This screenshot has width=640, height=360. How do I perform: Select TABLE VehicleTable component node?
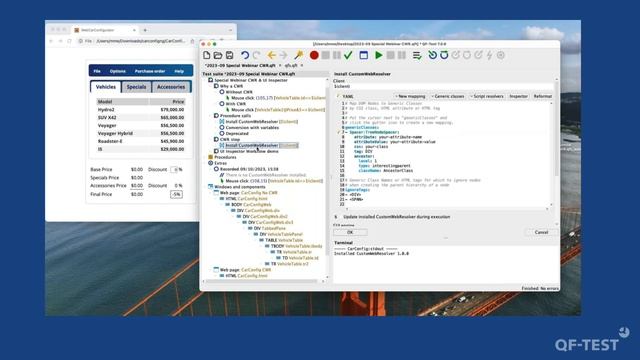coord(284,240)
